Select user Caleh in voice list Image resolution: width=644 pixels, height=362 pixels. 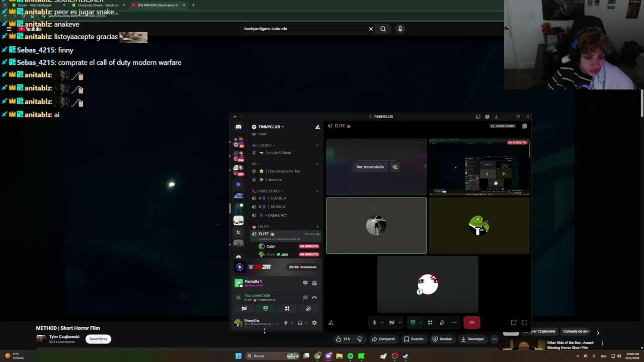pos(288,246)
